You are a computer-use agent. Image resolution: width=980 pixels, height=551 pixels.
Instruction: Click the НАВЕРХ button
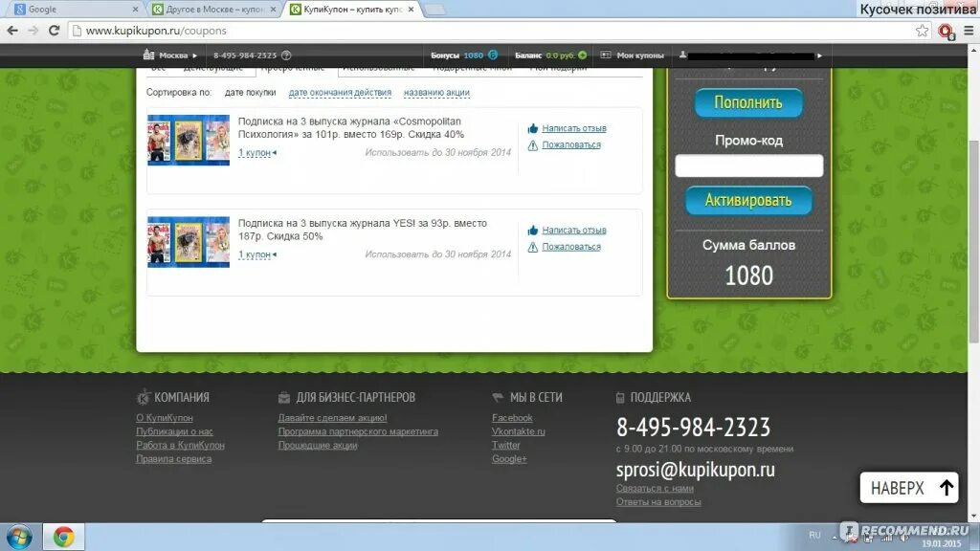coord(909,487)
